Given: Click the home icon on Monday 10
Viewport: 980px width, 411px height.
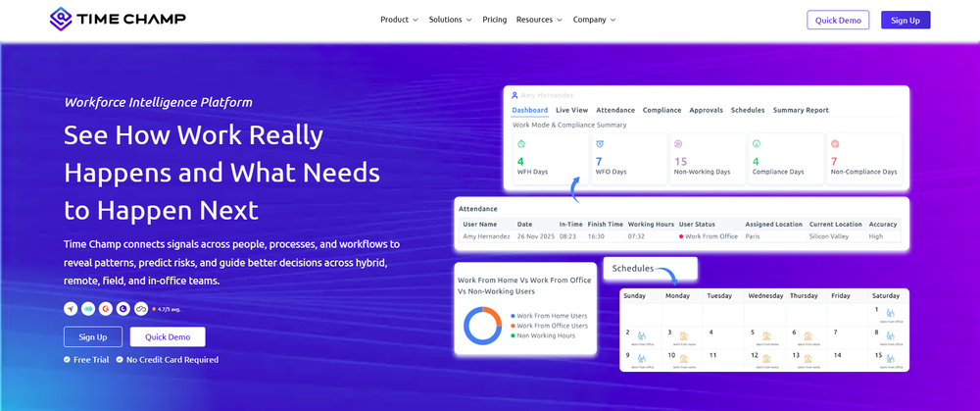Looking at the screenshot, I should point(684,358).
